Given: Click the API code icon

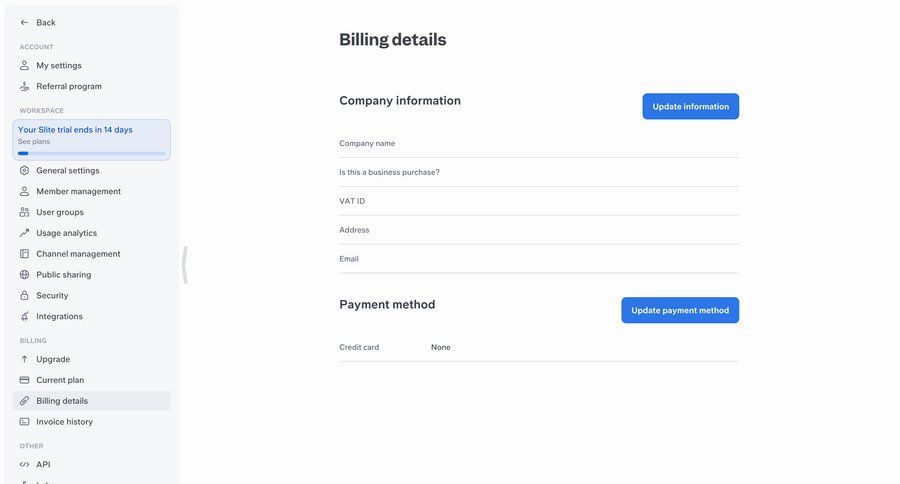Looking at the screenshot, I should click(25, 465).
